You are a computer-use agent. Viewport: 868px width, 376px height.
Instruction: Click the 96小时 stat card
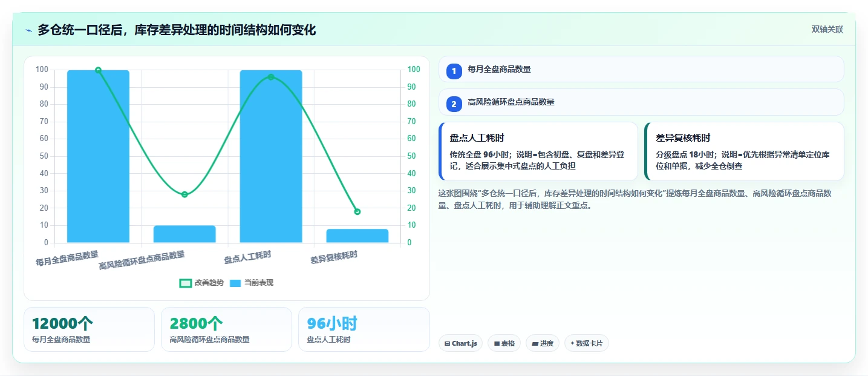364,329
